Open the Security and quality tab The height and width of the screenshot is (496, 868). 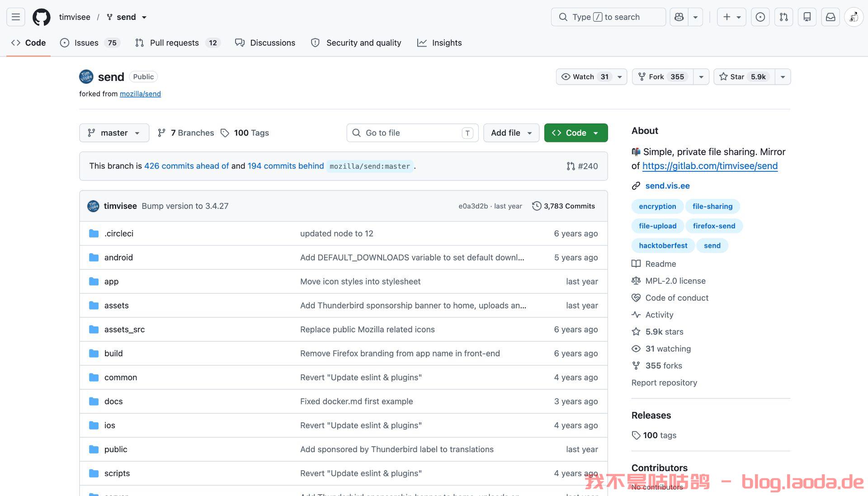356,43
